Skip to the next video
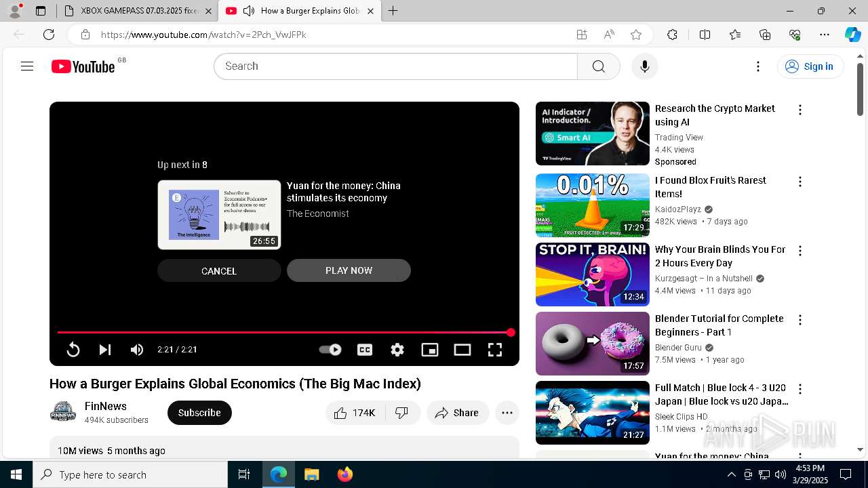 coord(104,350)
